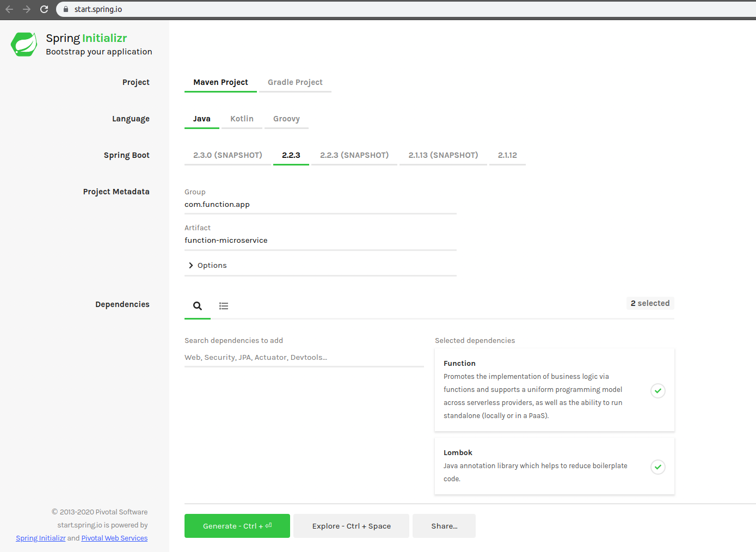
Task: Click the browser forward arrow
Action: (x=26, y=9)
